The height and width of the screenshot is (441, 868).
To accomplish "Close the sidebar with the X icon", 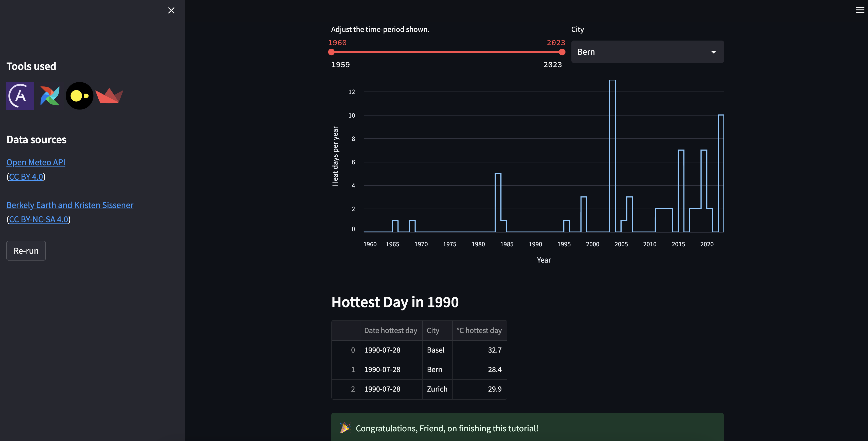I will 171,10.
